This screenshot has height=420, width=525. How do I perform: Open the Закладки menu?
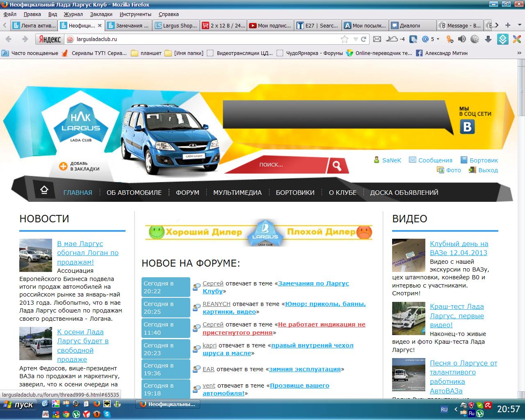click(x=101, y=14)
